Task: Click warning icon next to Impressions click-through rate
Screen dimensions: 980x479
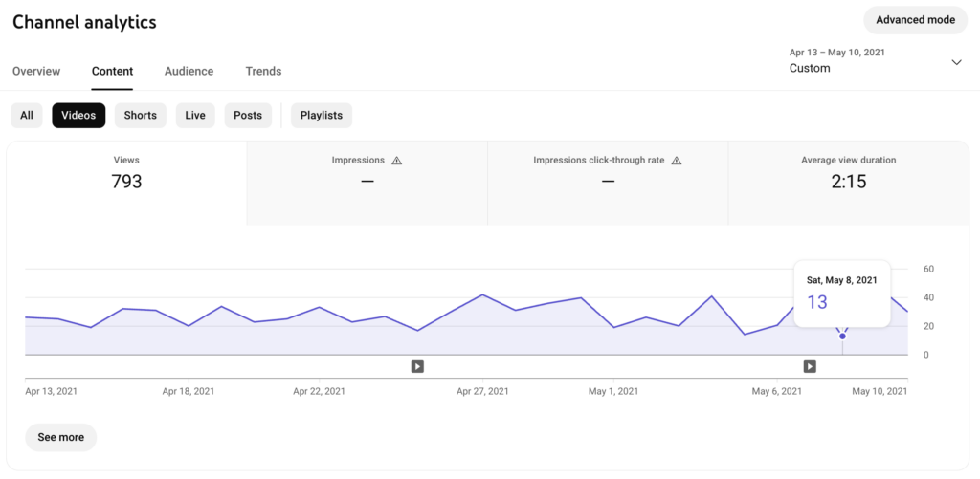Action: [x=677, y=161]
